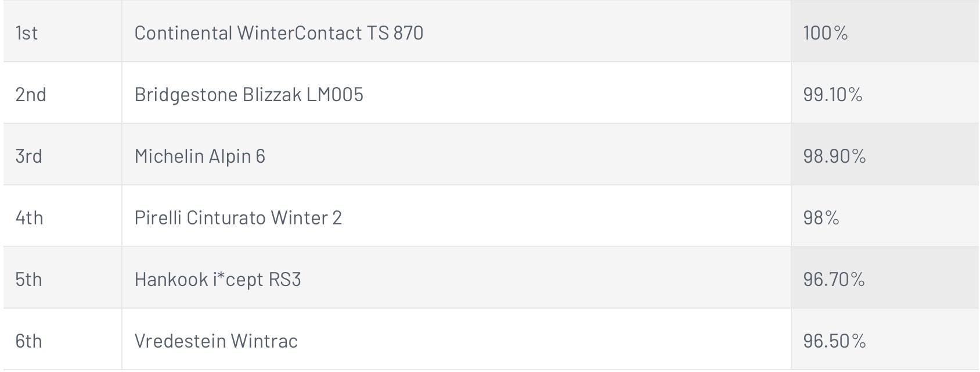Screen dimensions: 980x372
Task: Select the 4th position cell
Action: coord(63,216)
